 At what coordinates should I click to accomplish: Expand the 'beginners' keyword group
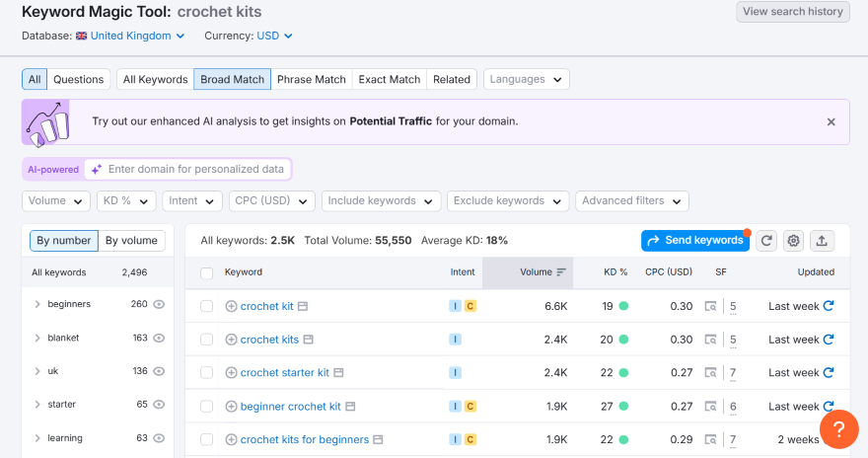[x=37, y=304]
